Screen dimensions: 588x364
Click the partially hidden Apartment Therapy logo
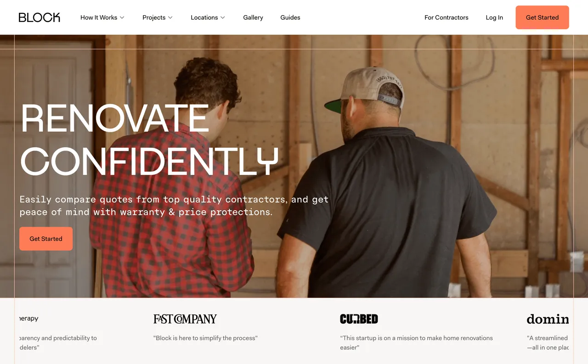[29, 319]
